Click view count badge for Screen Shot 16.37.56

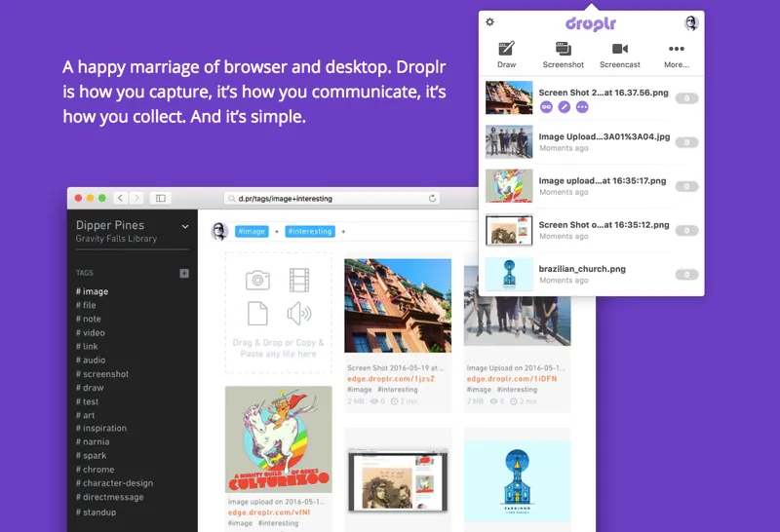(x=686, y=98)
